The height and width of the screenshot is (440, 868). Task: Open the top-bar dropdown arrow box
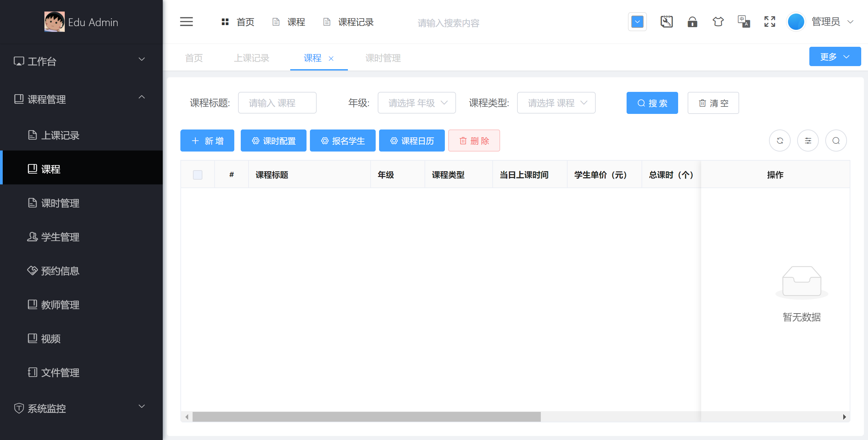tap(637, 22)
